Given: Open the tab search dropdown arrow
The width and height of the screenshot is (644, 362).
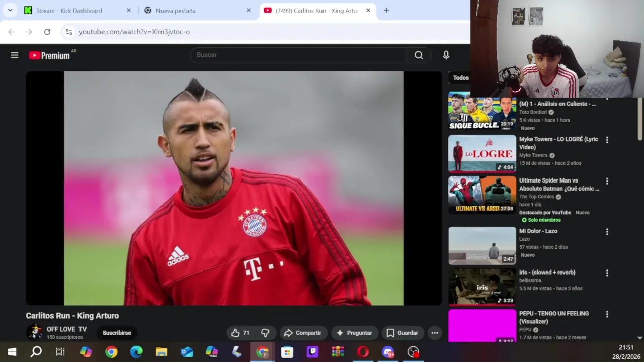Looking at the screenshot, I should [x=10, y=10].
